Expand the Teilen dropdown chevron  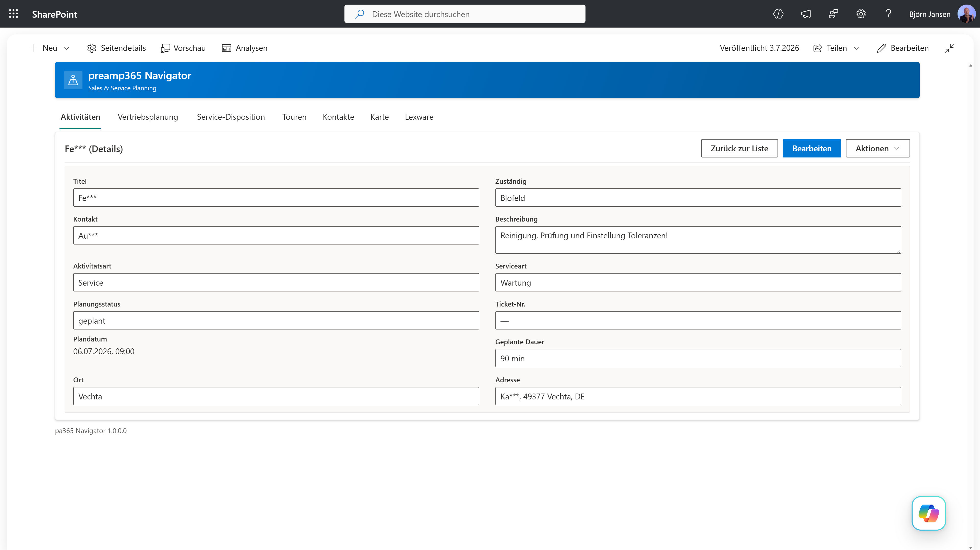(856, 48)
